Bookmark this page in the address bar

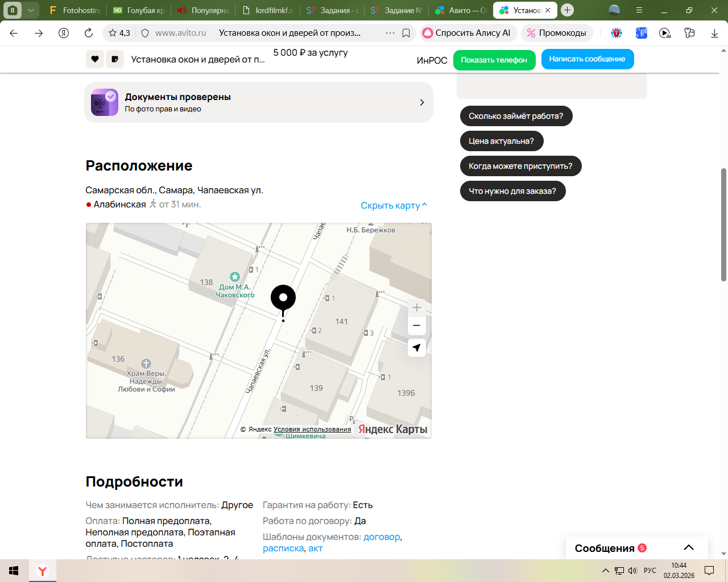[x=406, y=33]
